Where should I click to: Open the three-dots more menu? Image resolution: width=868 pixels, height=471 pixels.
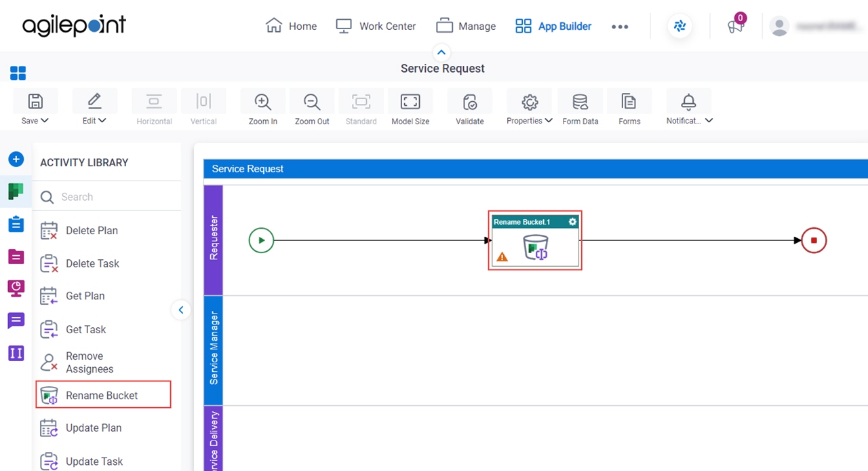click(x=620, y=26)
